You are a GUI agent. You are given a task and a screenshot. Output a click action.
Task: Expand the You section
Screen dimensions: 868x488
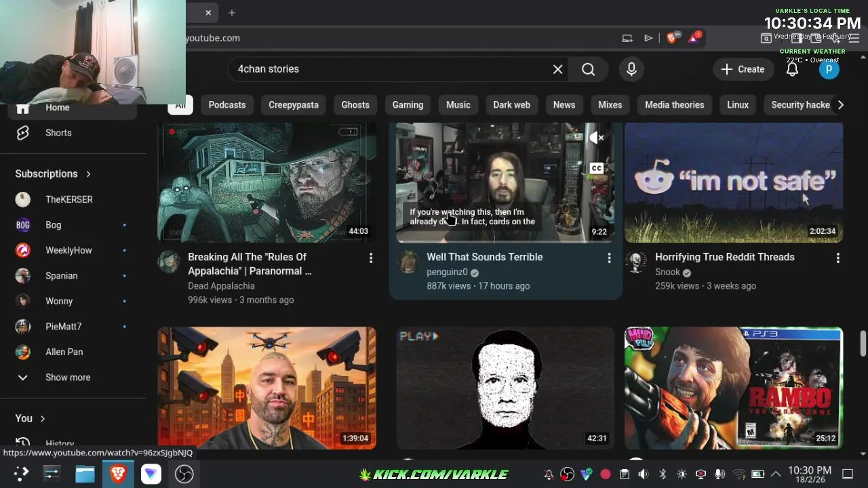click(30, 418)
